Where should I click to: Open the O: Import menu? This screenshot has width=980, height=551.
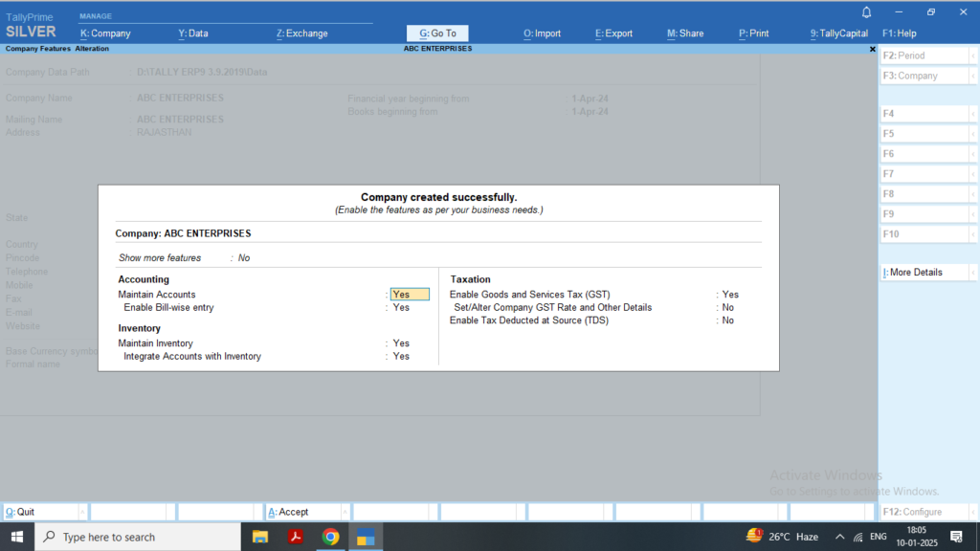coord(542,33)
